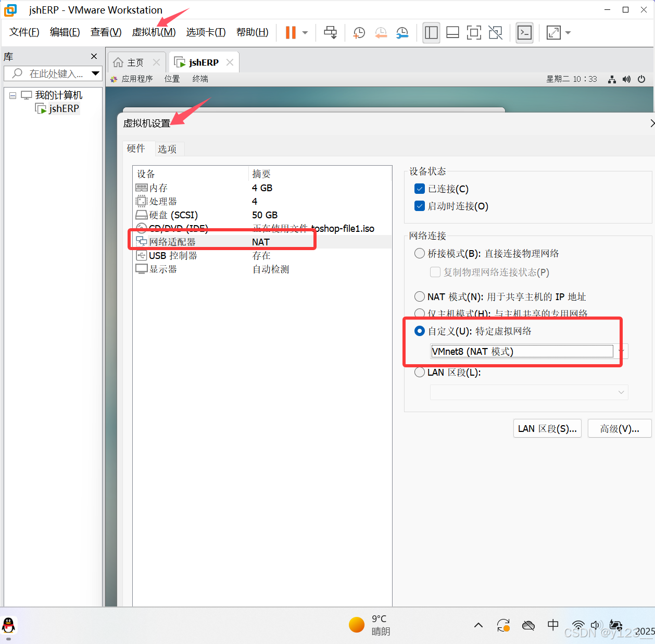Click the guest volume icon
This screenshot has height=644, width=655.
[626, 79]
